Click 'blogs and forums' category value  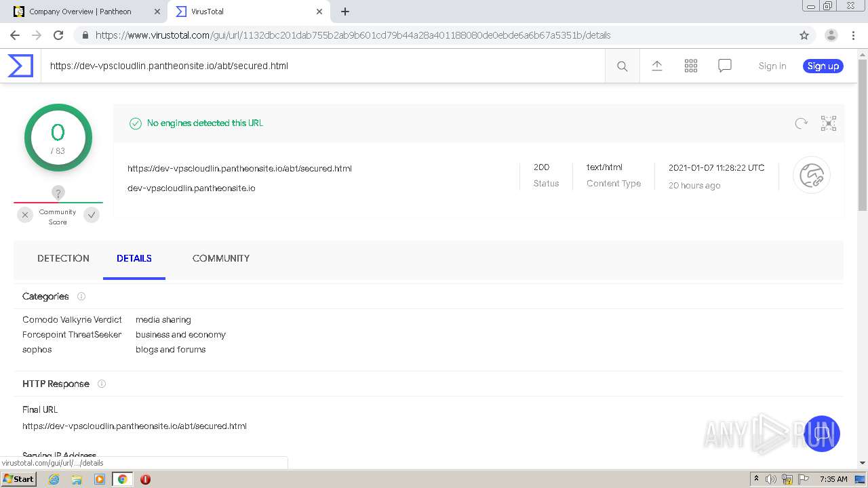[x=170, y=349]
